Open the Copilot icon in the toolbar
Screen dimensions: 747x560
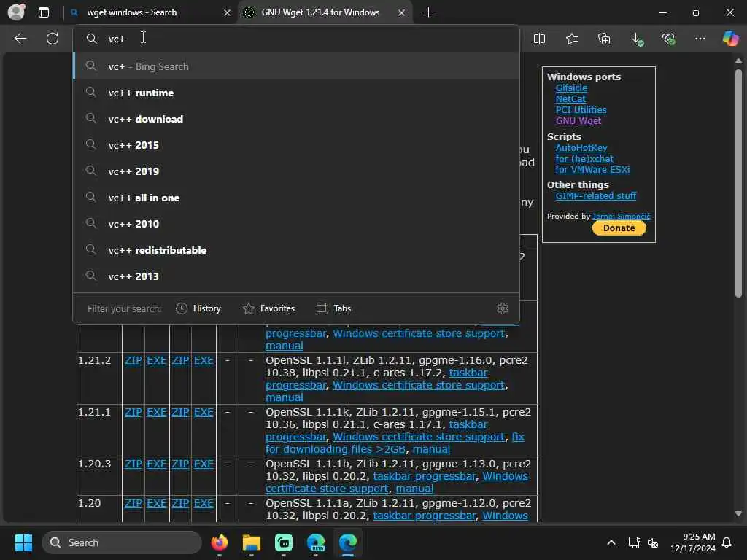click(x=730, y=39)
